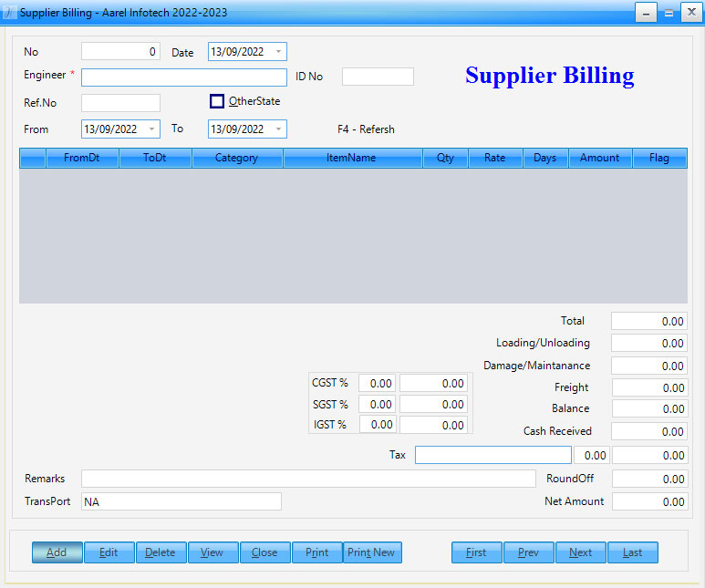Click the Qty column header
705x588 pixels.
(446, 158)
